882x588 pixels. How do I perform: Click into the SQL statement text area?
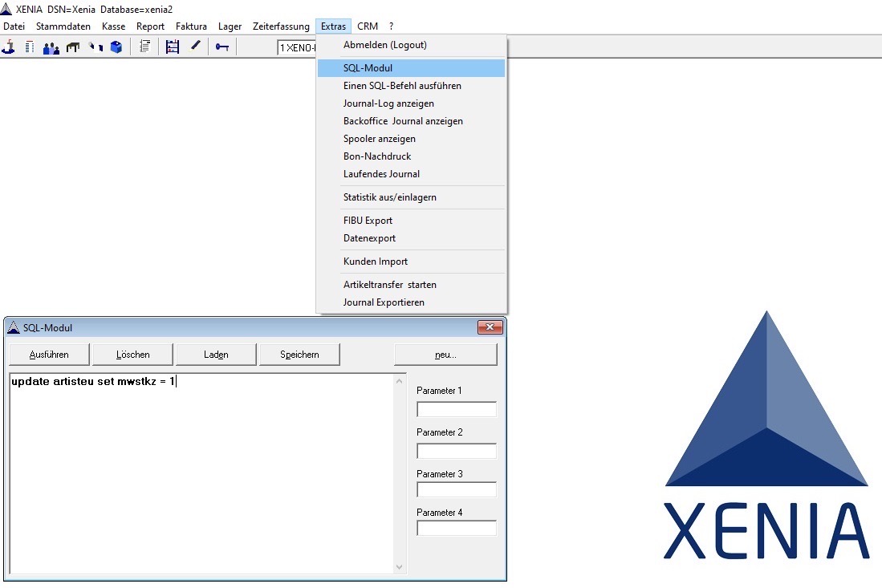click(x=202, y=473)
